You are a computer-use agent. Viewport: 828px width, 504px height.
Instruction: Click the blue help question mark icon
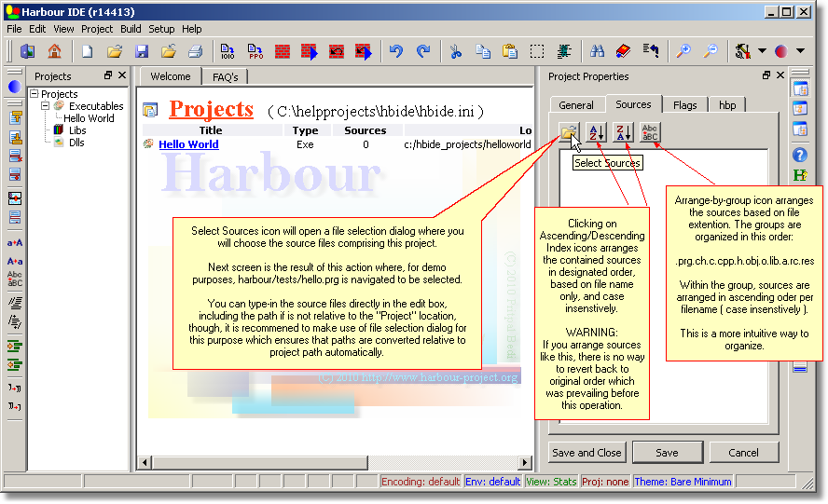pyautogui.click(x=800, y=155)
